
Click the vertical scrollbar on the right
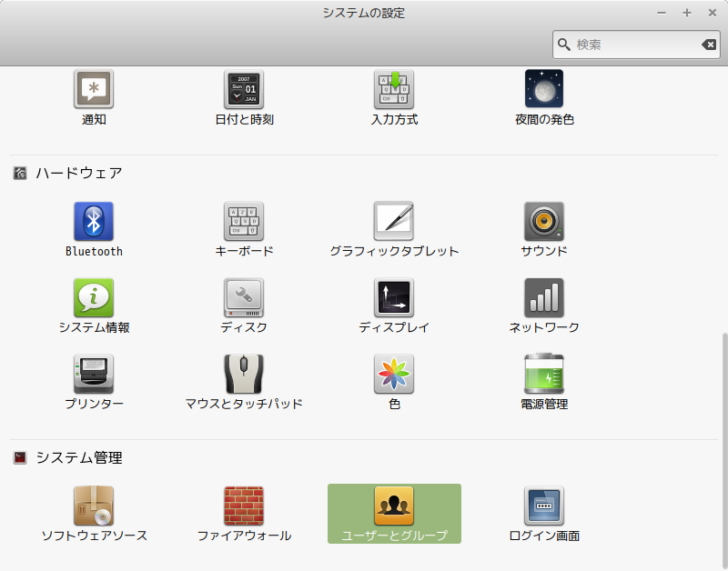(x=724, y=450)
